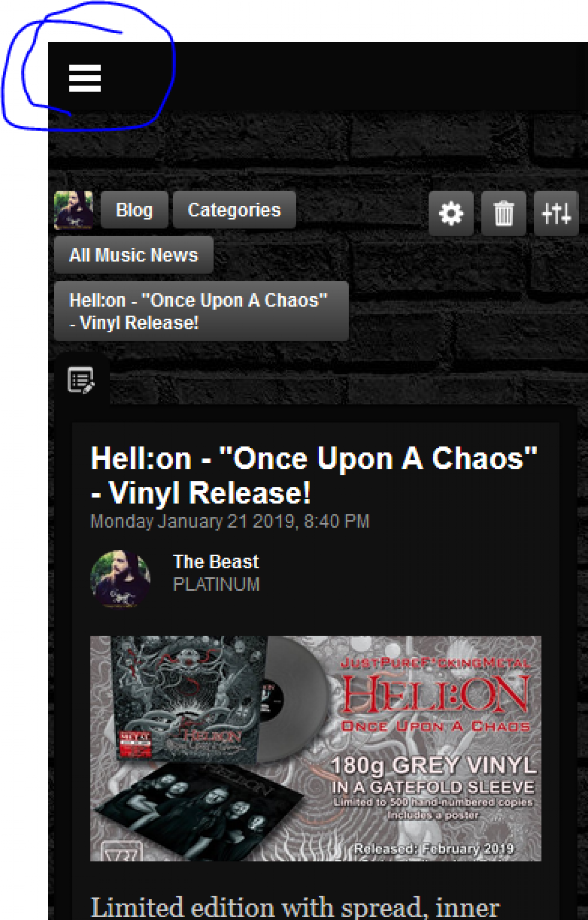Image resolution: width=588 pixels, height=920 pixels.
Task: Click the PLATINUM membership label
Action: [216, 584]
